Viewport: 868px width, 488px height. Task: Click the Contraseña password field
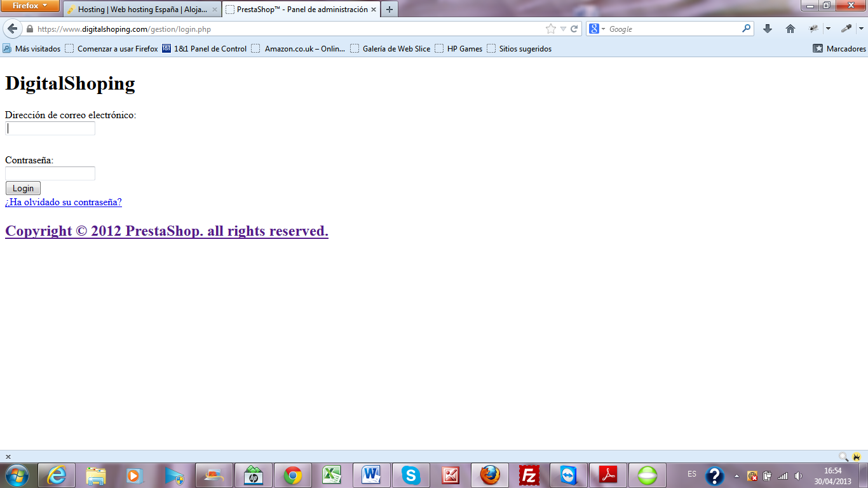pos(50,173)
